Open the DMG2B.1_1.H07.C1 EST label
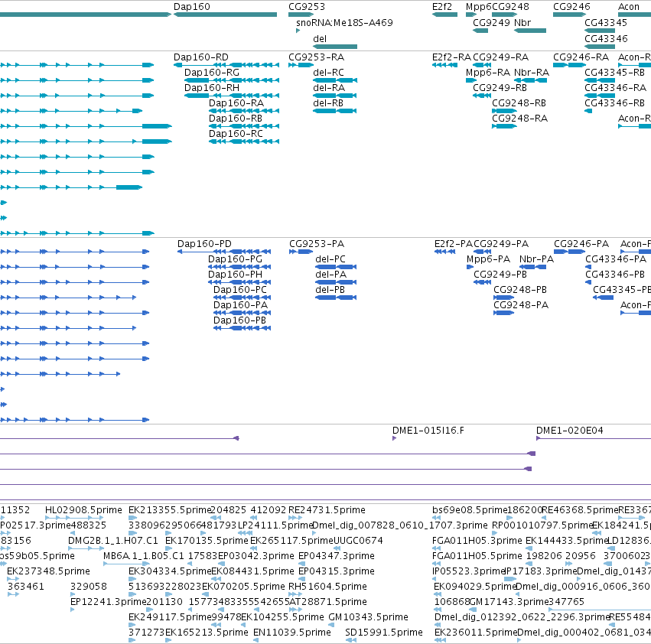Screen dimensions: 651x644 point(113,541)
